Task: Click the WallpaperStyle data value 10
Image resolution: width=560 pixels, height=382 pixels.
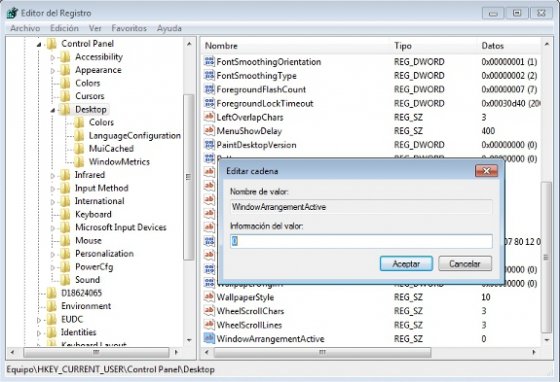Action: [x=486, y=297]
